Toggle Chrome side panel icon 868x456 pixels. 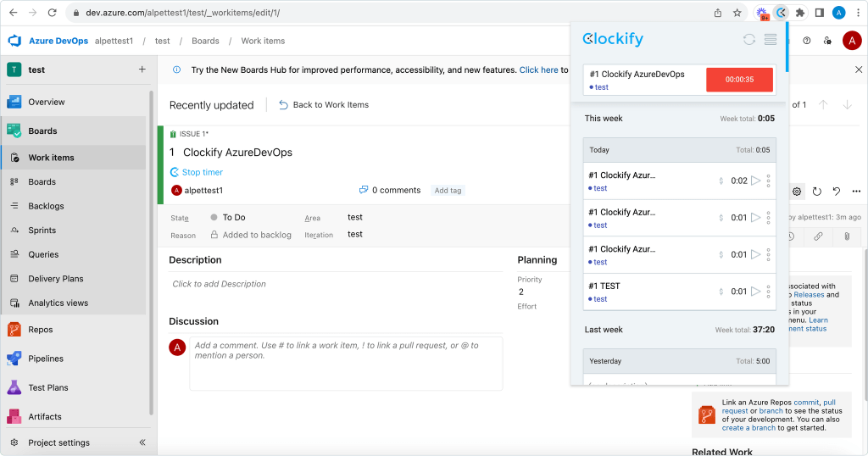click(820, 12)
